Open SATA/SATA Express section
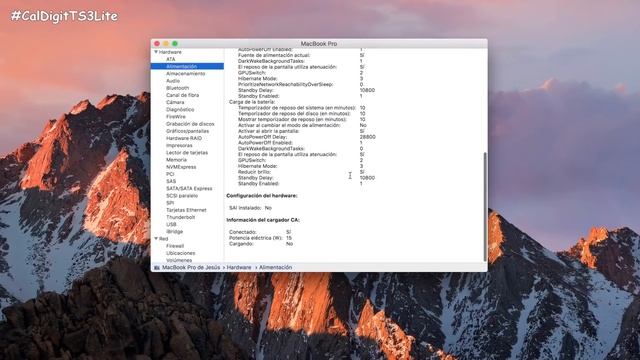 coord(189,189)
